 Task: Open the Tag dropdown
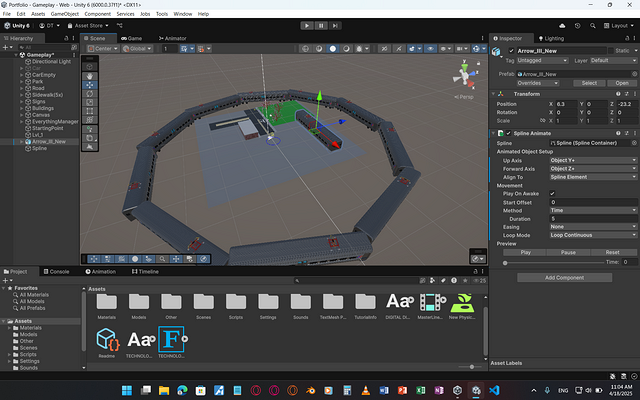(542, 60)
